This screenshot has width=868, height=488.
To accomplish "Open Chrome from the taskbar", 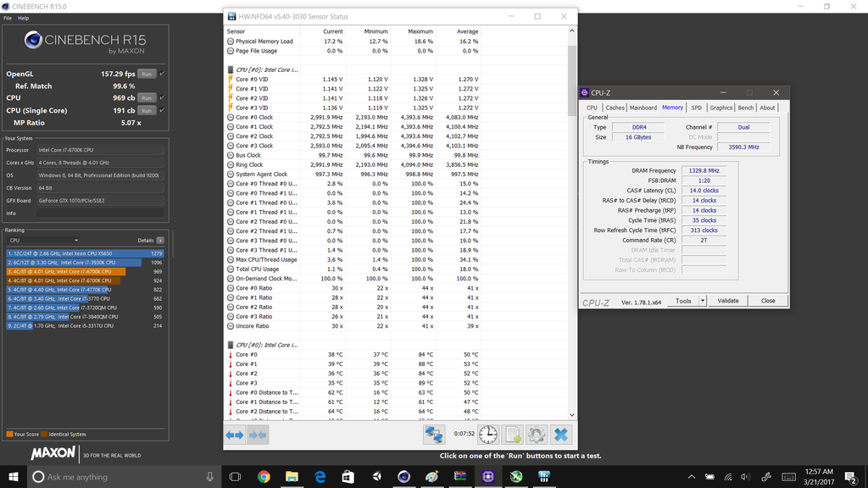I will tap(264, 476).
